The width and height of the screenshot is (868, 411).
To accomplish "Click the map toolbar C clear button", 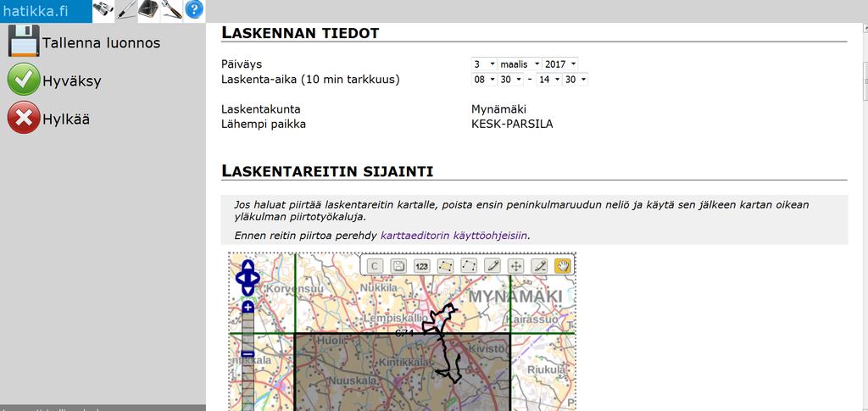I will click(x=374, y=266).
